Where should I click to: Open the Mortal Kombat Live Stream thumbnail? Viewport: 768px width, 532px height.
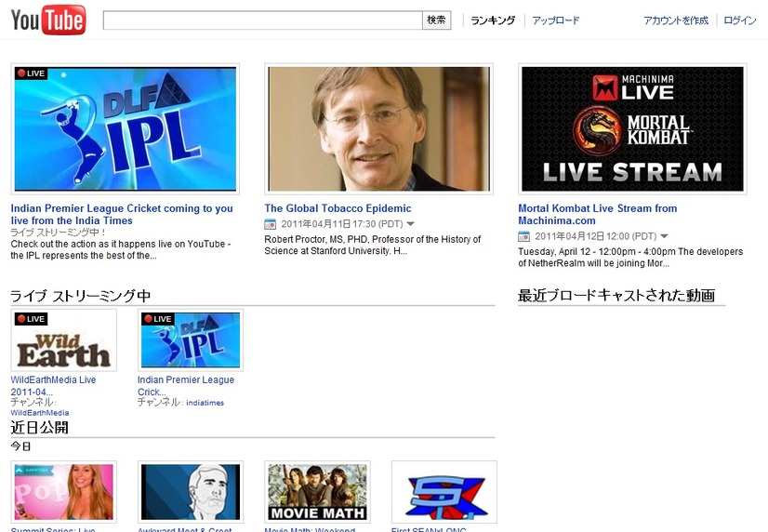(x=632, y=129)
